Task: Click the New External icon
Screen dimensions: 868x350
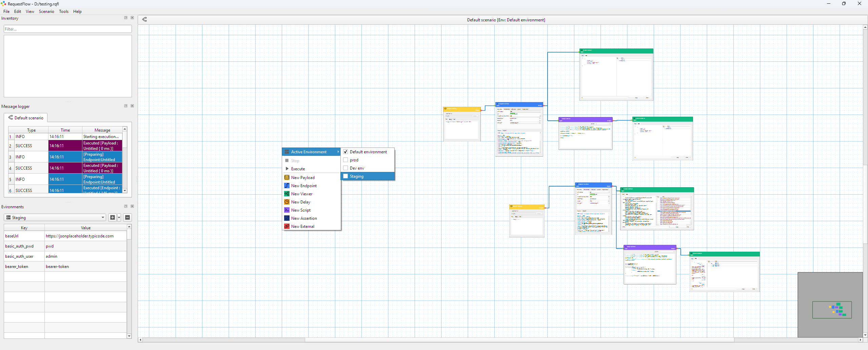Action: tap(287, 226)
